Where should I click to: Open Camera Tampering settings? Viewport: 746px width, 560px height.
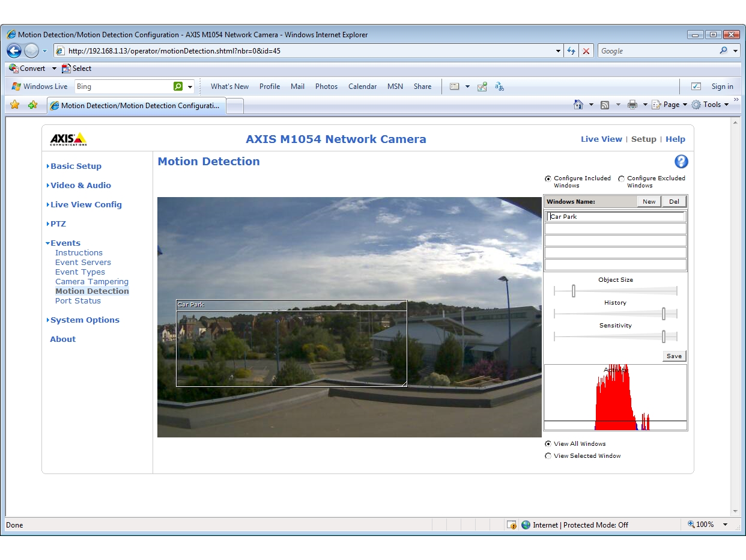92,282
